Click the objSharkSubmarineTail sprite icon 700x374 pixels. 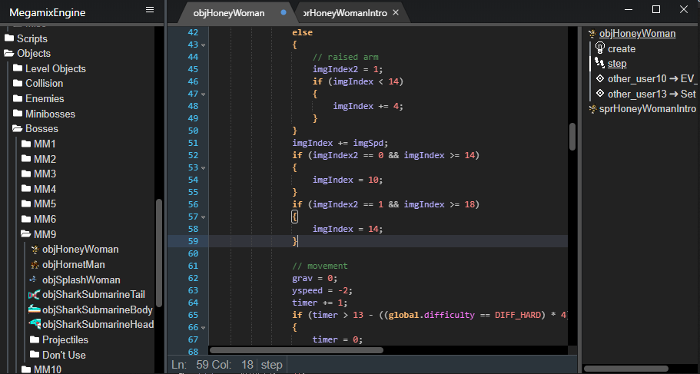(34, 295)
